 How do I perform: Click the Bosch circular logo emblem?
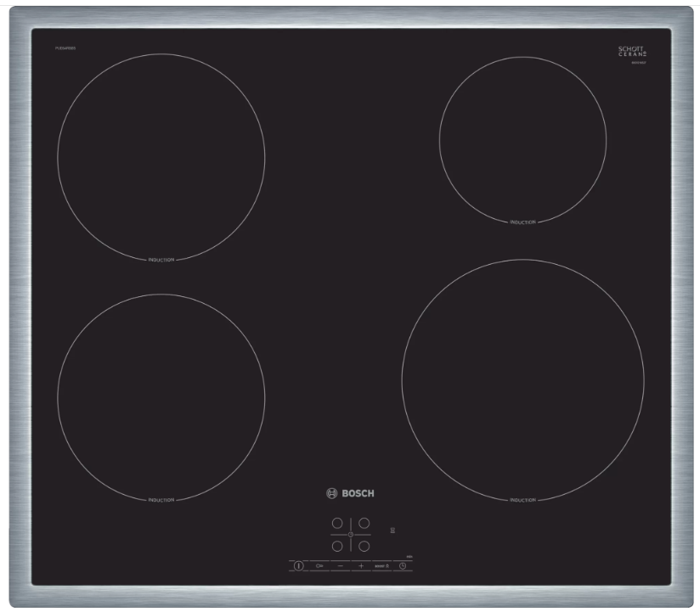pos(331,493)
